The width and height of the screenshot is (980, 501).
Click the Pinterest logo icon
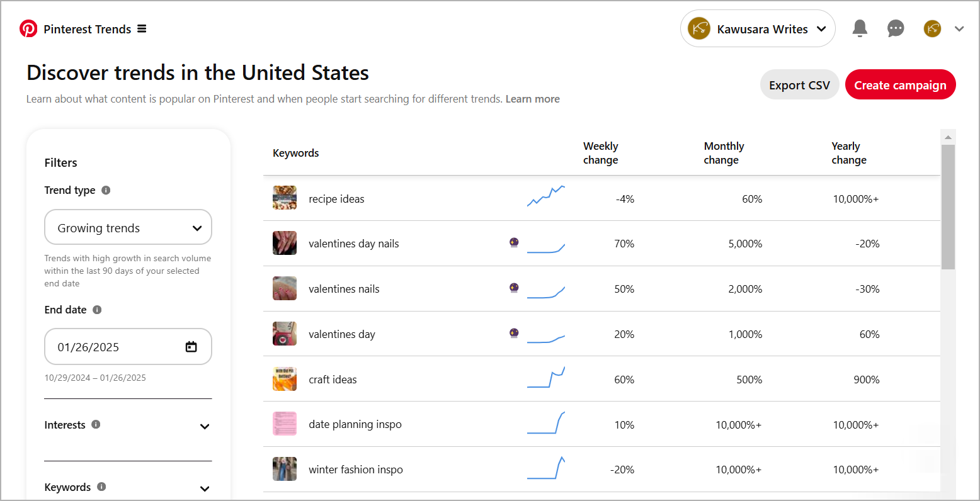[x=28, y=28]
